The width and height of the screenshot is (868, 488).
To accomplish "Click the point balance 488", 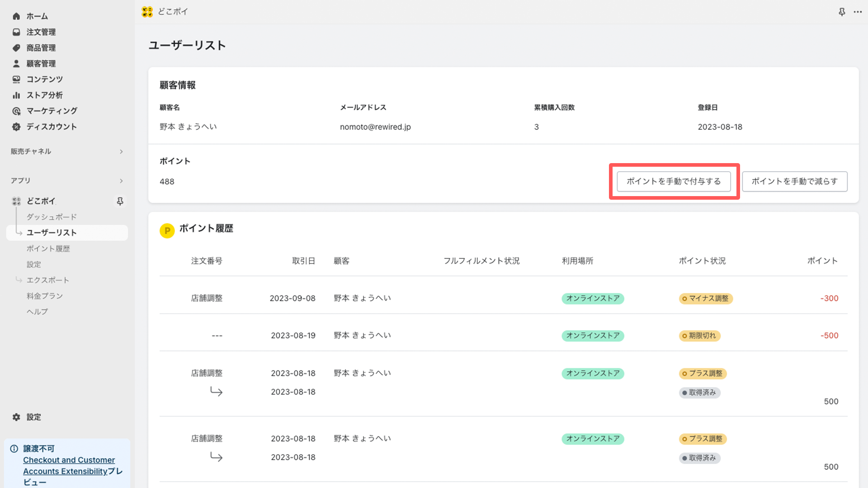I will coord(167,182).
